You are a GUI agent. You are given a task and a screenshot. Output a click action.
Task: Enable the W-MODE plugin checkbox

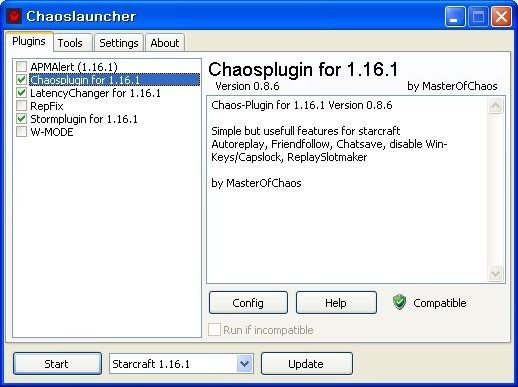click(22, 132)
